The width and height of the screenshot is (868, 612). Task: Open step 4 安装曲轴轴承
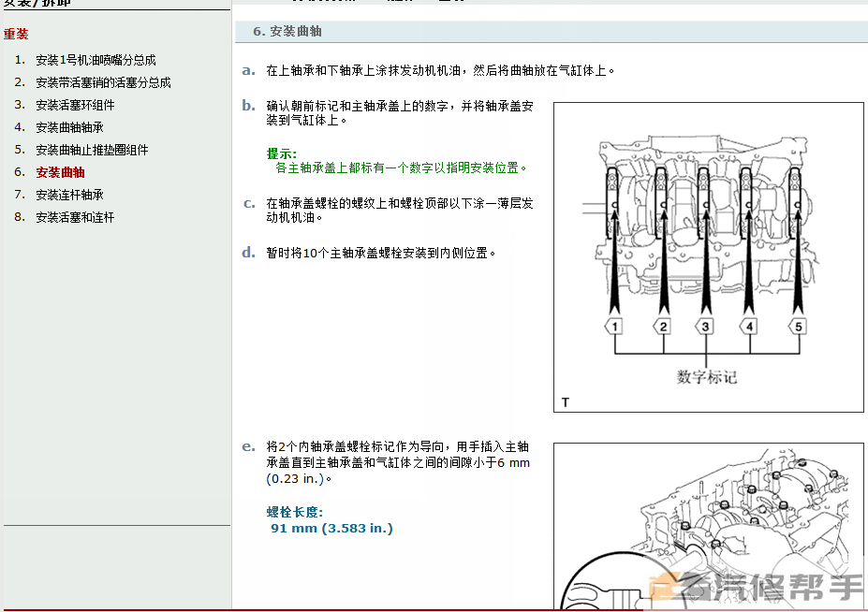coord(69,127)
